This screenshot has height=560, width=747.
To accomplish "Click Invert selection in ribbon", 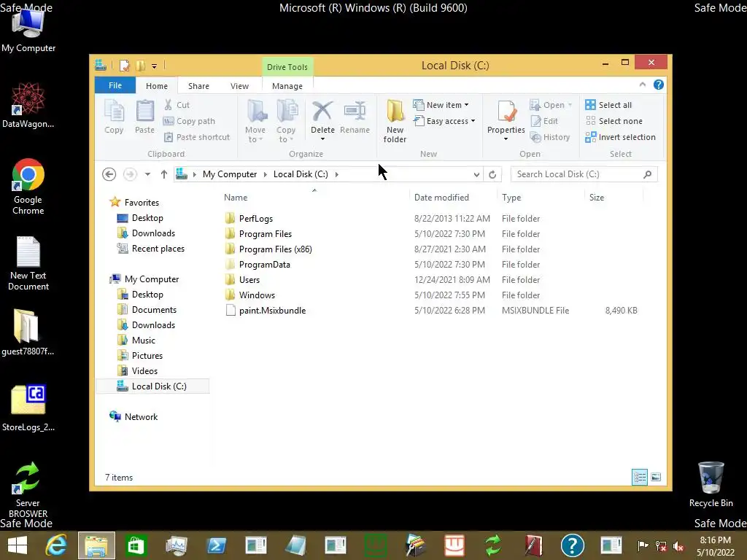I will pos(620,137).
